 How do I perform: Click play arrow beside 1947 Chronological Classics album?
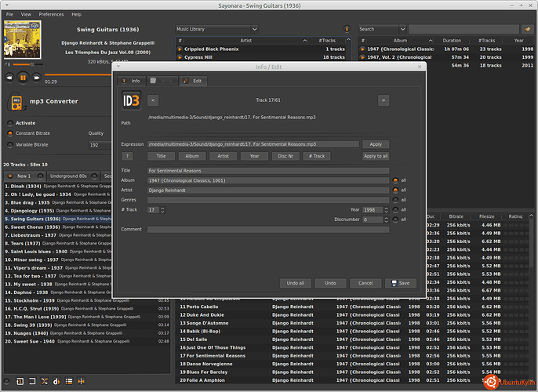[362, 49]
